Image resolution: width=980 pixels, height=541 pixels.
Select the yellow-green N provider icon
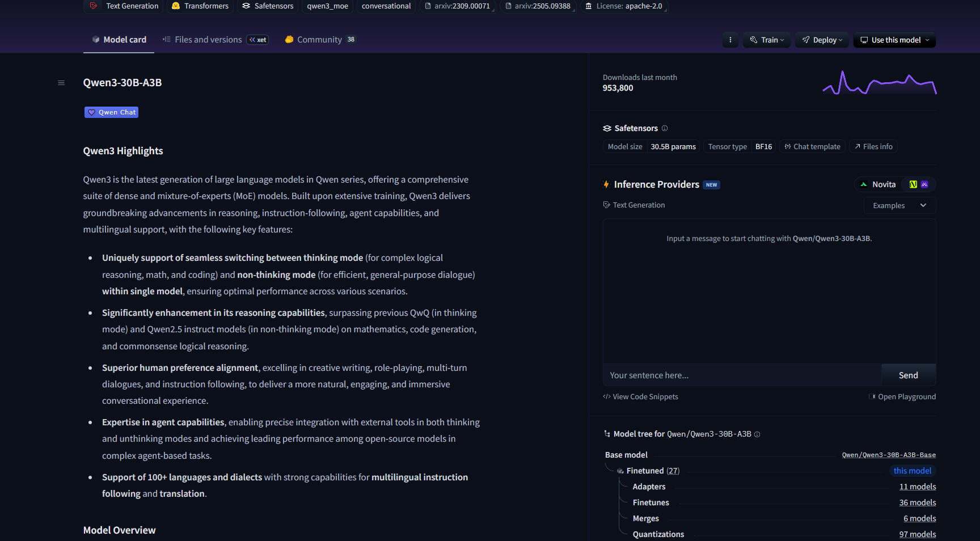[913, 184]
